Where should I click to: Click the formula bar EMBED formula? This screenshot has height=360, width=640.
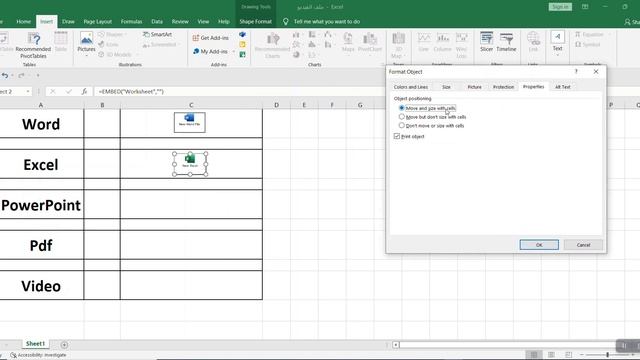coord(131,91)
